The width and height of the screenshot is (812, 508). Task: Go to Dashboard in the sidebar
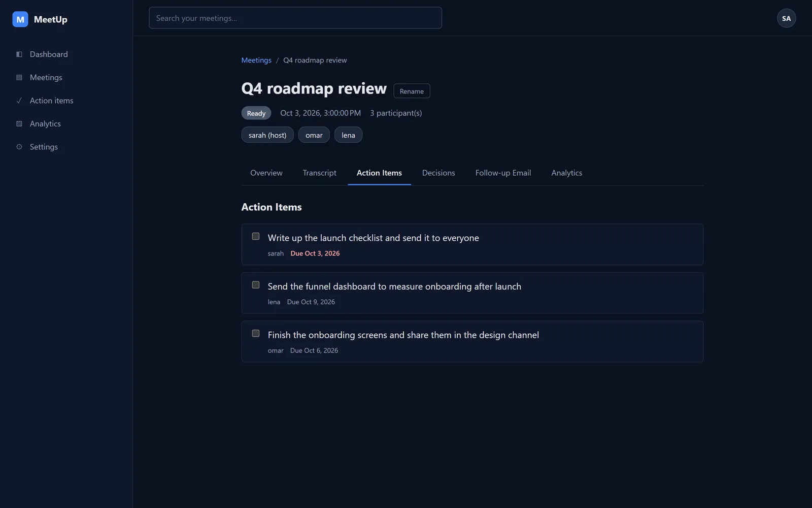point(66,54)
